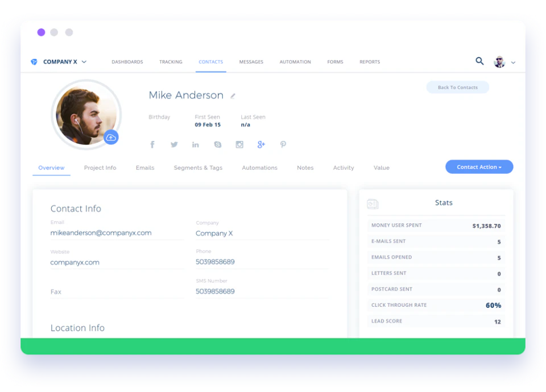Open Mike Anderson's Facebook profile icon

(152, 144)
